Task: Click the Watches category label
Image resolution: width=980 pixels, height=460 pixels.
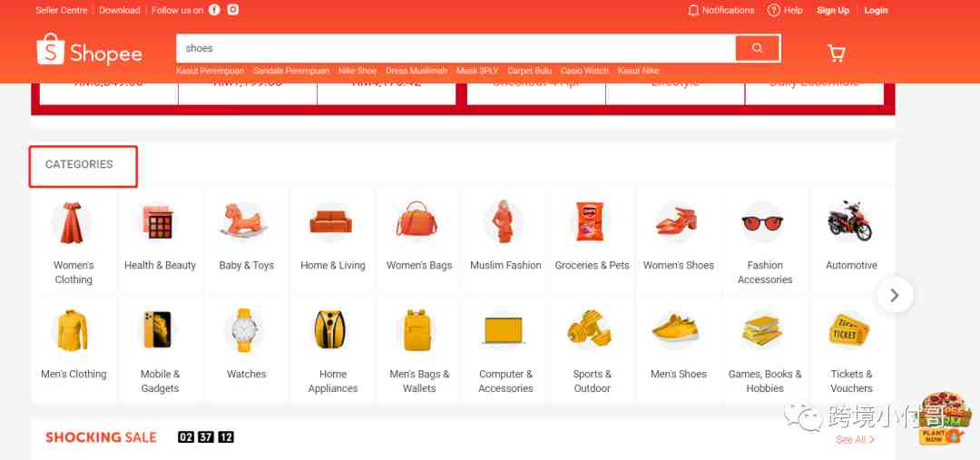Action: click(x=246, y=374)
